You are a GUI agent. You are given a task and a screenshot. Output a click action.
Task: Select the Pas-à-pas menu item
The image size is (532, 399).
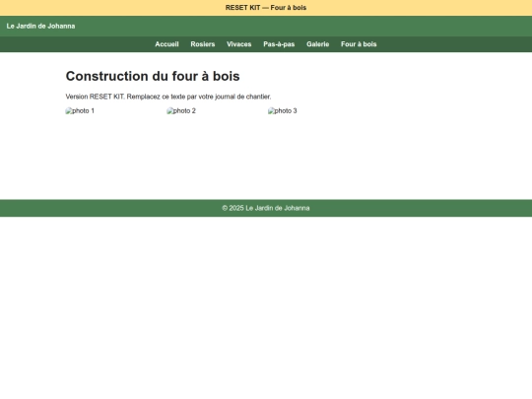(279, 44)
